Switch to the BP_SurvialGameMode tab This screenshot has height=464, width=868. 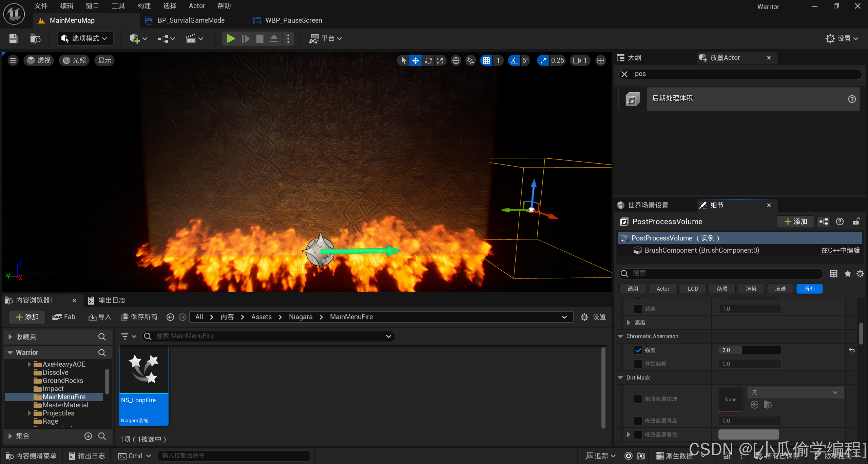(191, 20)
